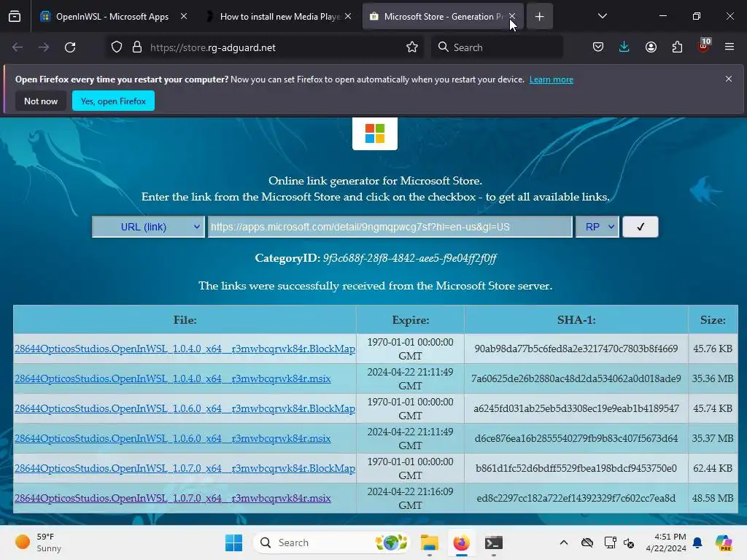Select the 48.58 MB size cell

[713, 498]
